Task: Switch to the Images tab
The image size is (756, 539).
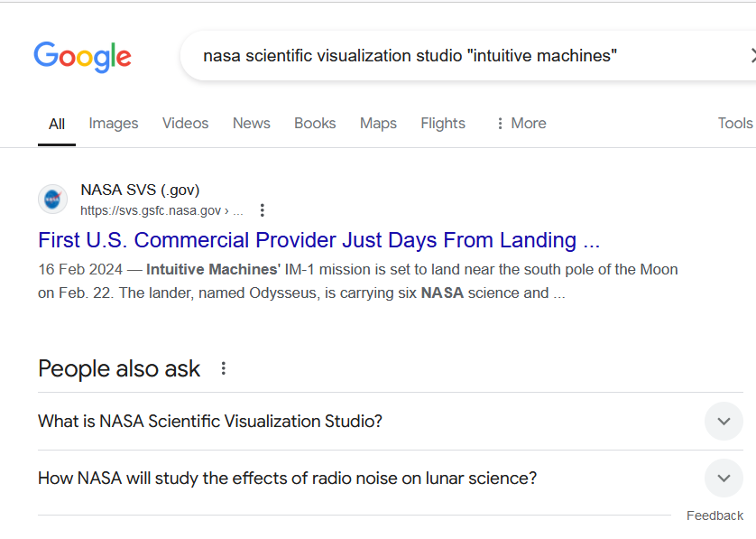Action: pyautogui.click(x=114, y=124)
